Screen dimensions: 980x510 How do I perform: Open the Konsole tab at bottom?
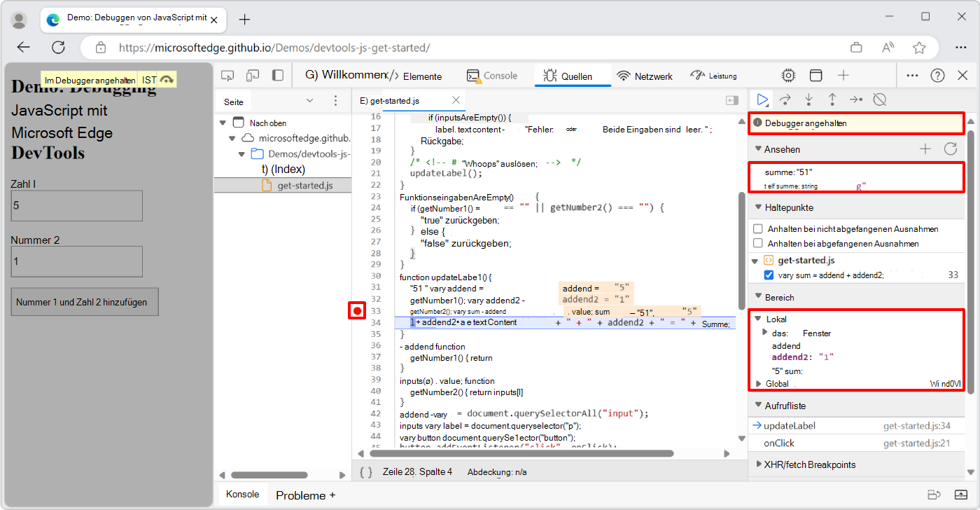(x=242, y=495)
